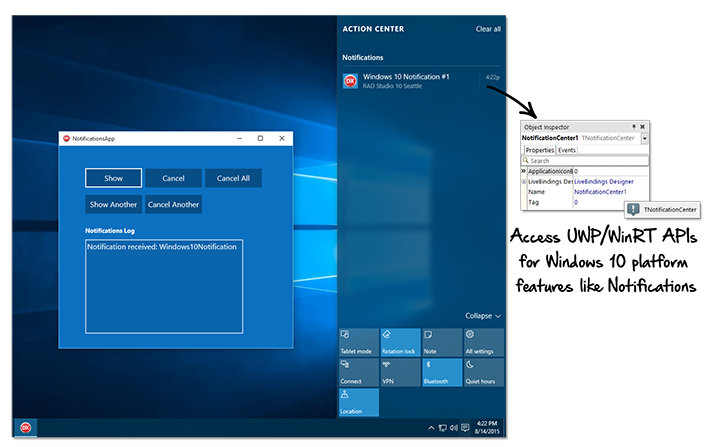Toggle Bluetooth quick action off
The image size is (720, 447).
442,372
